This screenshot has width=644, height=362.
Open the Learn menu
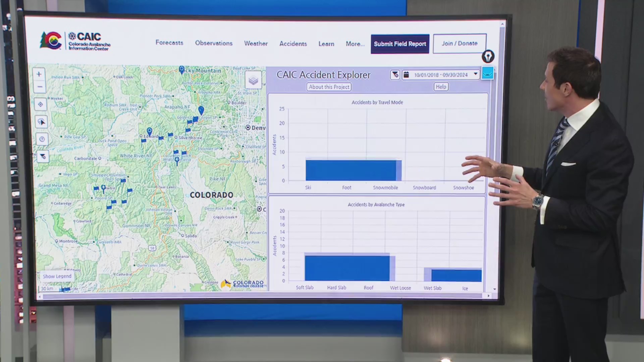click(x=326, y=44)
